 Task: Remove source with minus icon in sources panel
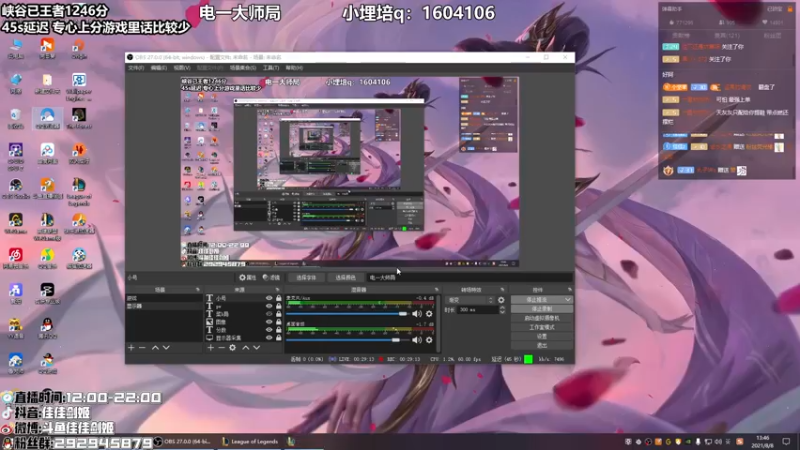tap(221, 347)
